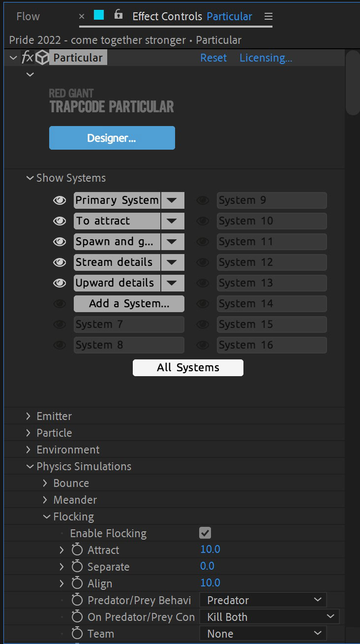Open the Licensing... link
The image size is (360, 644).
pyautogui.click(x=266, y=58)
